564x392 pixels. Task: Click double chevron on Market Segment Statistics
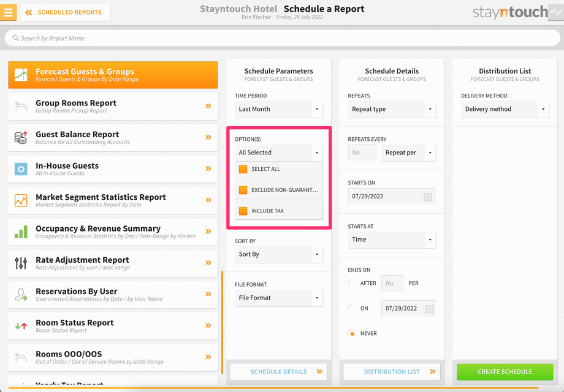pyautogui.click(x=208, y=200)
